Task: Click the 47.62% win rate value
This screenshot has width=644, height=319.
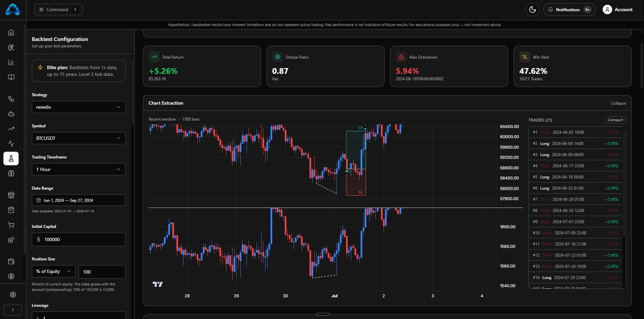Action: tap(533, 71)
